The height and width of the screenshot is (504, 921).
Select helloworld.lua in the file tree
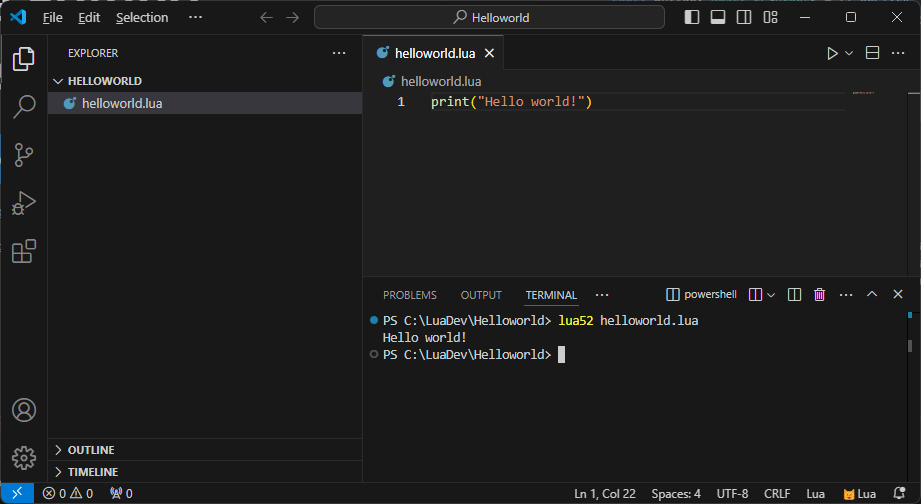click(205, 103)
